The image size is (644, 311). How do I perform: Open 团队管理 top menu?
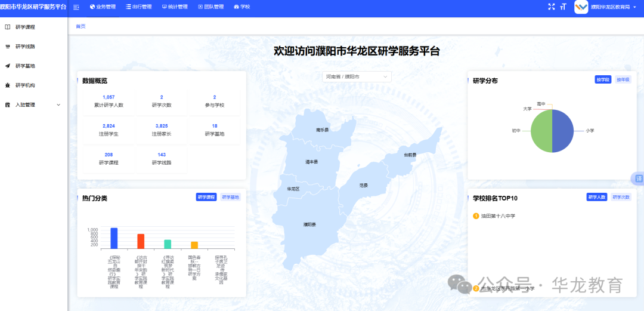[211, 7]
